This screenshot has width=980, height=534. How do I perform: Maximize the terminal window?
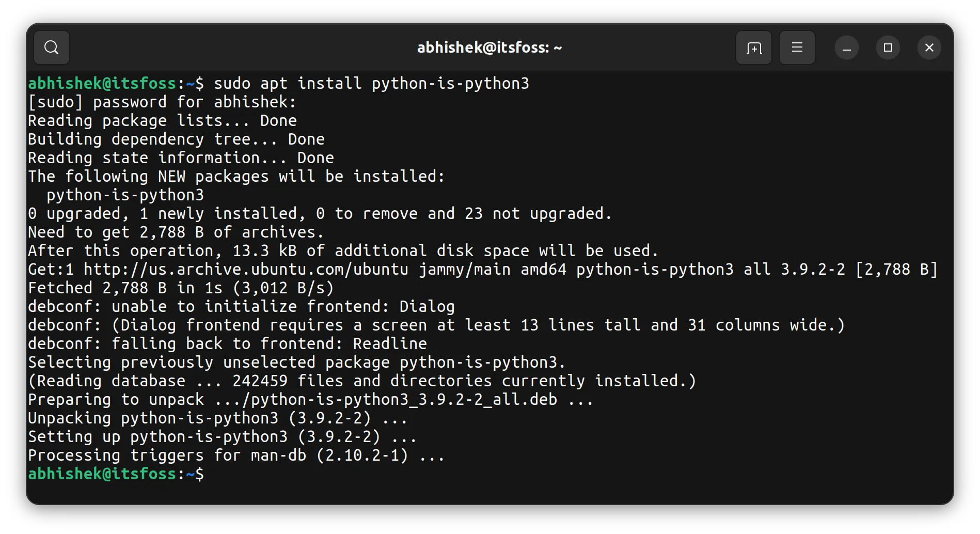point(888,47)
